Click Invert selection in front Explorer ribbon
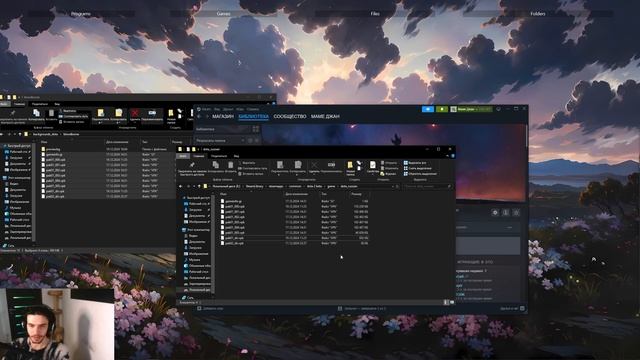The height and width of the screenshot is (360, 640). [x=420, y=174]
